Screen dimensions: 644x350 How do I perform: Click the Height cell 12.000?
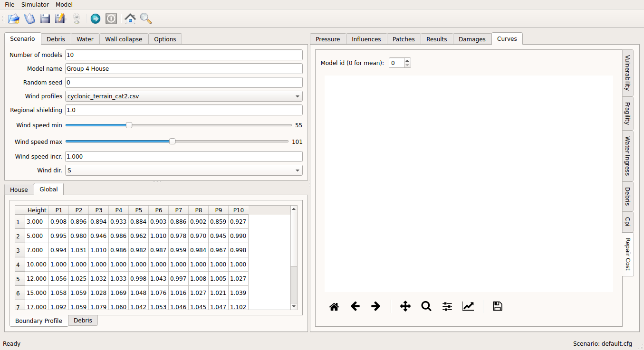point(37,279)
